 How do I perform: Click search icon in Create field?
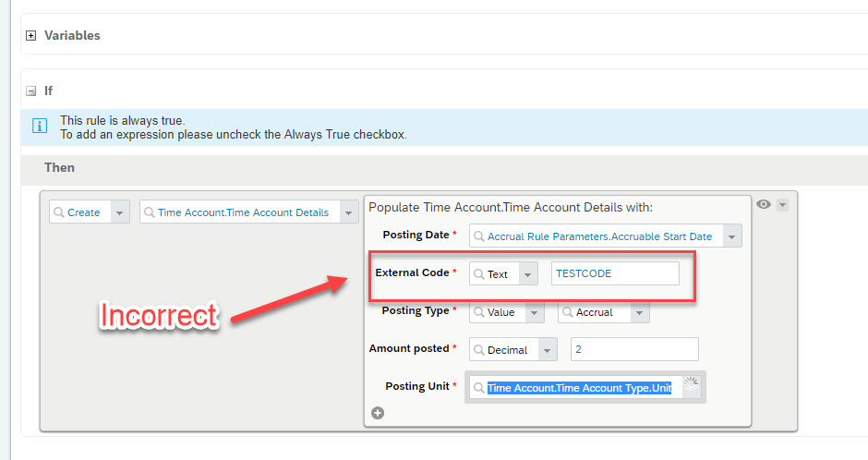(x=59, y=212)
